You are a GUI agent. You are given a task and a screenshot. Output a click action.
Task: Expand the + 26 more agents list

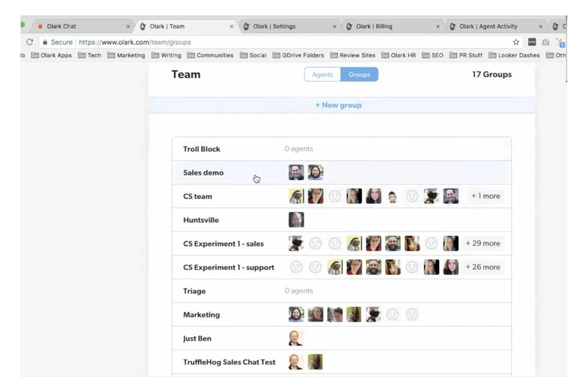(x=483, y=267)
